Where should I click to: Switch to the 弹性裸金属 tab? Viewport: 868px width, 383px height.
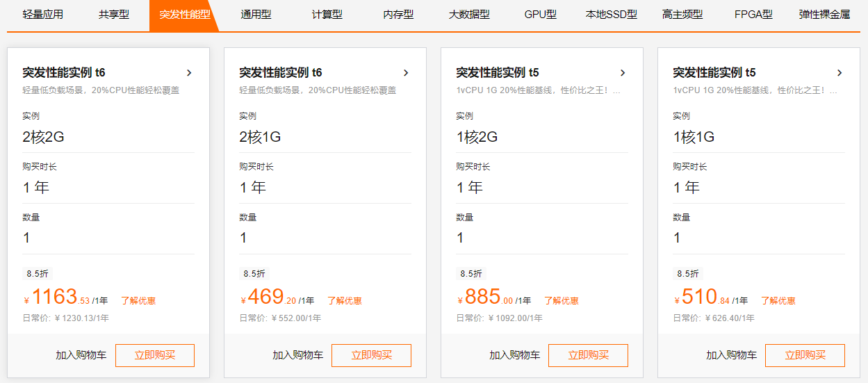click(824, 14)
